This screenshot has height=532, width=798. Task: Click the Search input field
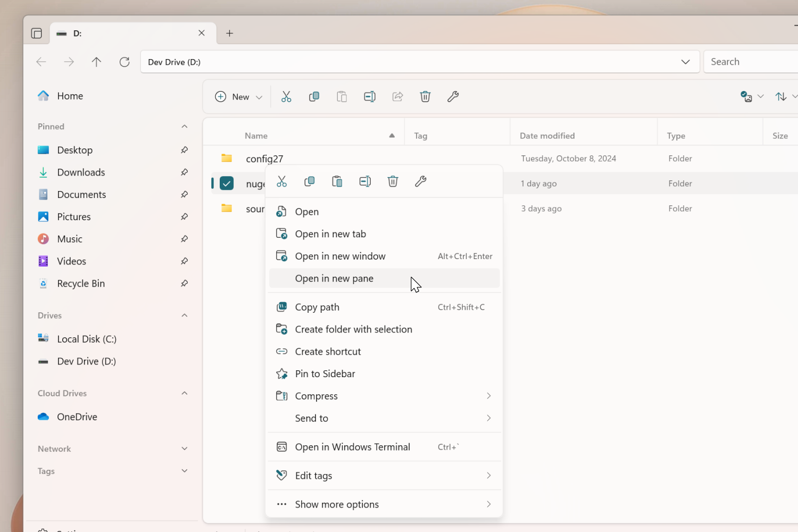751,62
